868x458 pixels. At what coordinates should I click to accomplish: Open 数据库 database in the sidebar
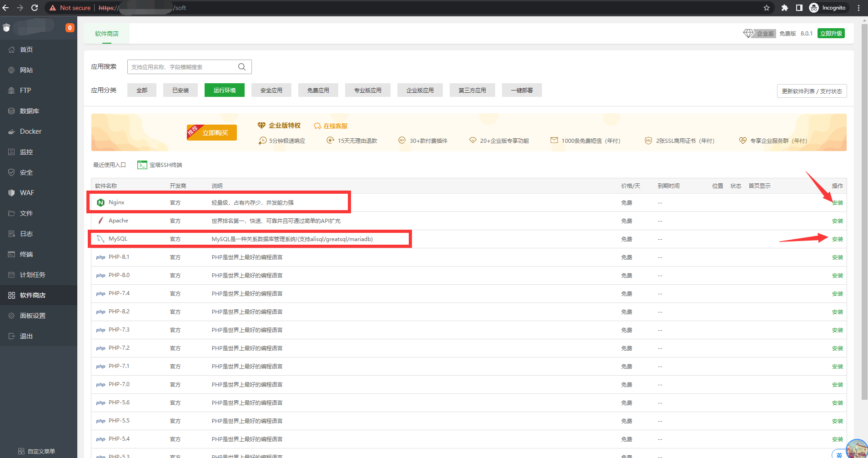coord(39,111)
